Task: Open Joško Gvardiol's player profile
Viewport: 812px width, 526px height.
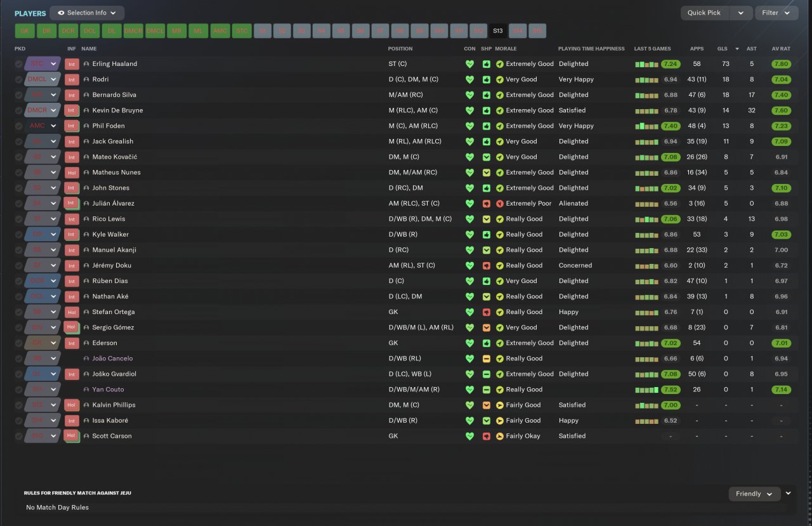Action: 114,374
